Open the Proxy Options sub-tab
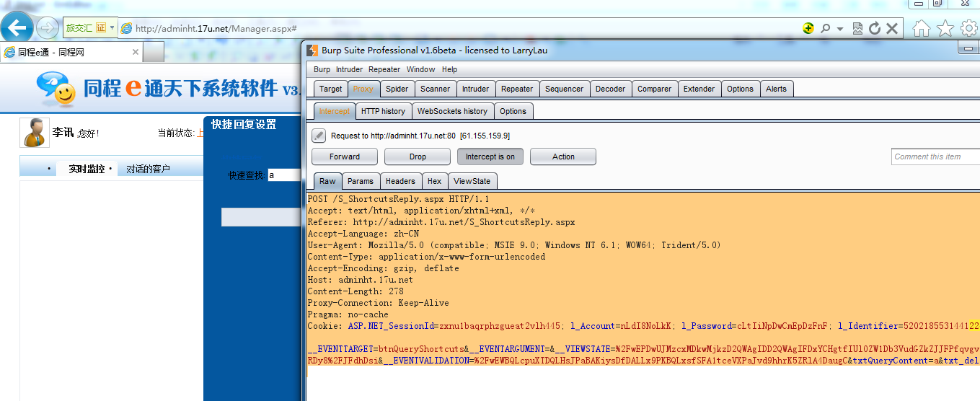The height and width of the screenshot is (401, 980). (x=513, y=111)
